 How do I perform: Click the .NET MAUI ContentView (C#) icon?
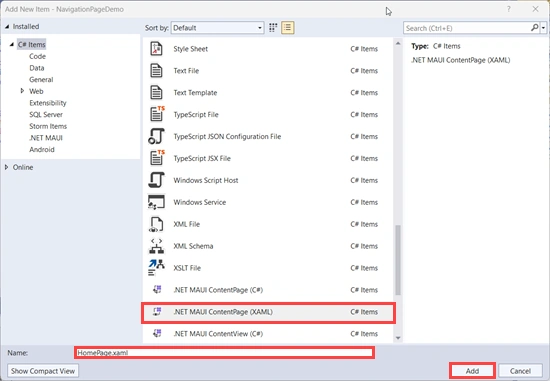click(157, 333)
